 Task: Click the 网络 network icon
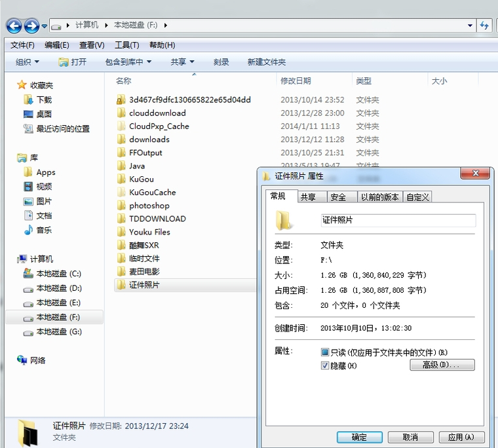coord(22,360)
